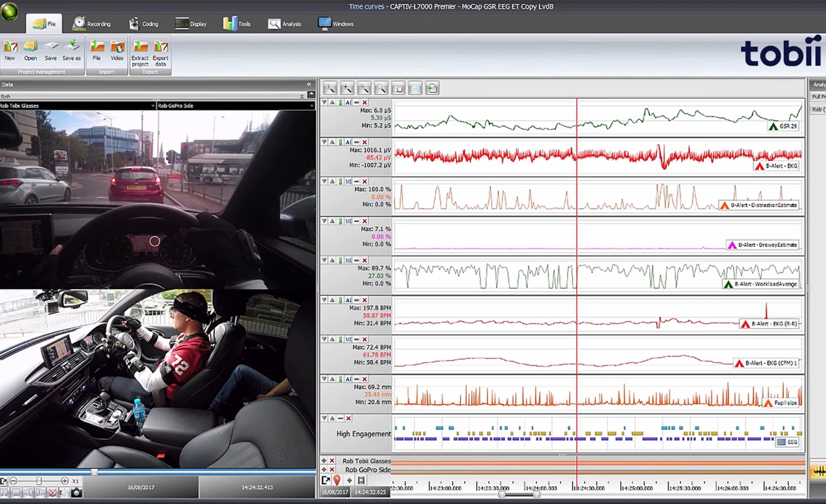Open the Windows ribbon tab

(x=336, y=24)
